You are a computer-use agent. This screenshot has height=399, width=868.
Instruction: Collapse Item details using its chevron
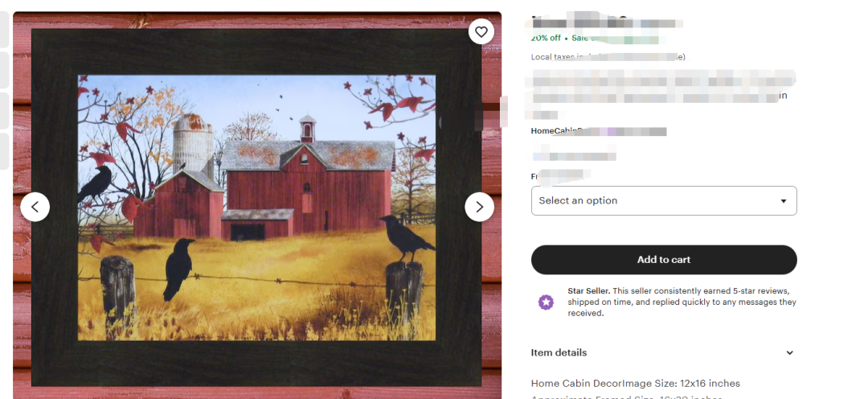point(790,353)
